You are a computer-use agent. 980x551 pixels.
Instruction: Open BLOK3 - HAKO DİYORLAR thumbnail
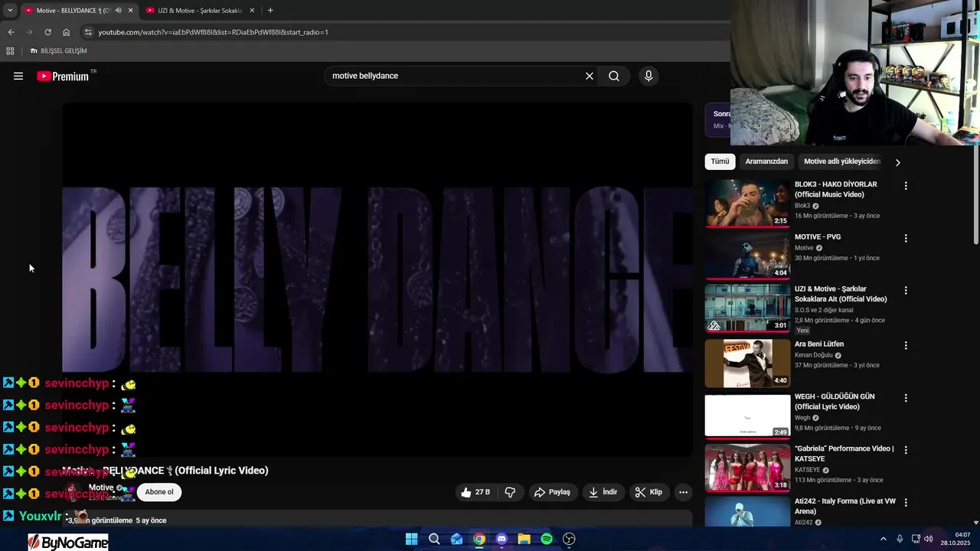[x=747, y=204]
